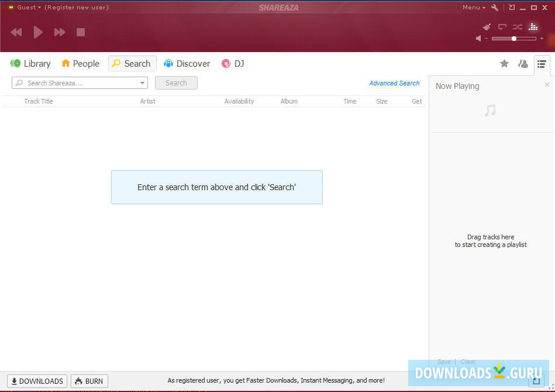Click the grey Search button
The width and height of the screenshot is (555, 392).
pyautogui.click(x=176, y=83)
